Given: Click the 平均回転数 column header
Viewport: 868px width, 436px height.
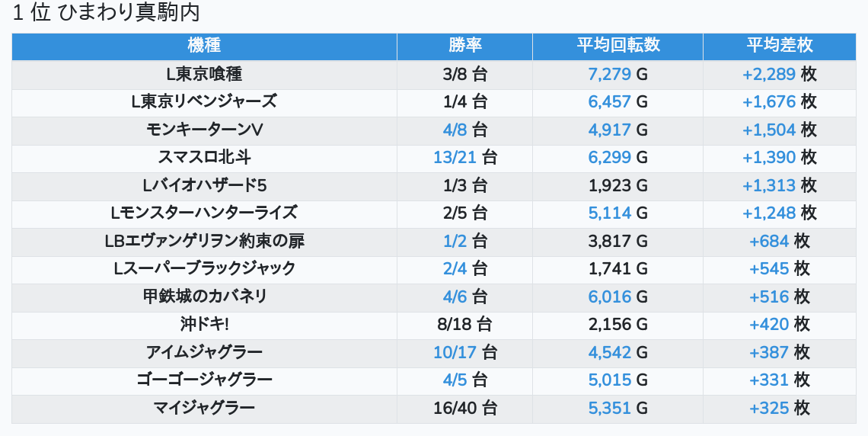Looking at the screenshot, I should coord(617,45).
